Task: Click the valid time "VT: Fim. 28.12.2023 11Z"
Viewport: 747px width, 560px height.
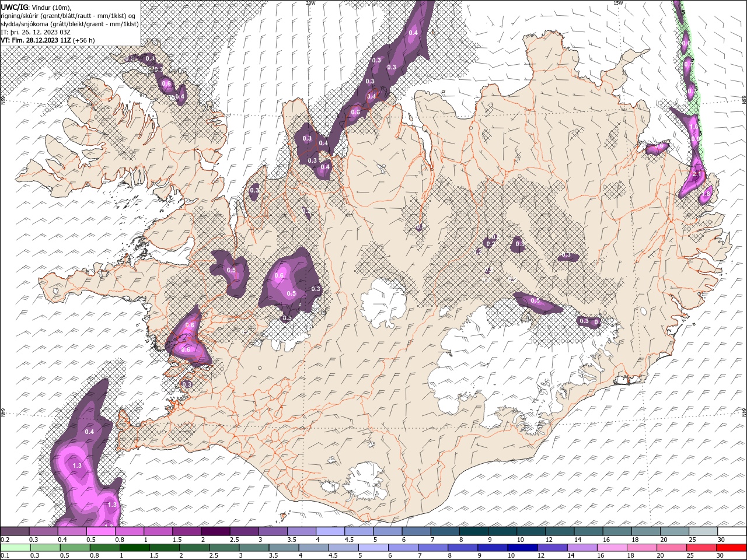Action: [x=36, y=40]
